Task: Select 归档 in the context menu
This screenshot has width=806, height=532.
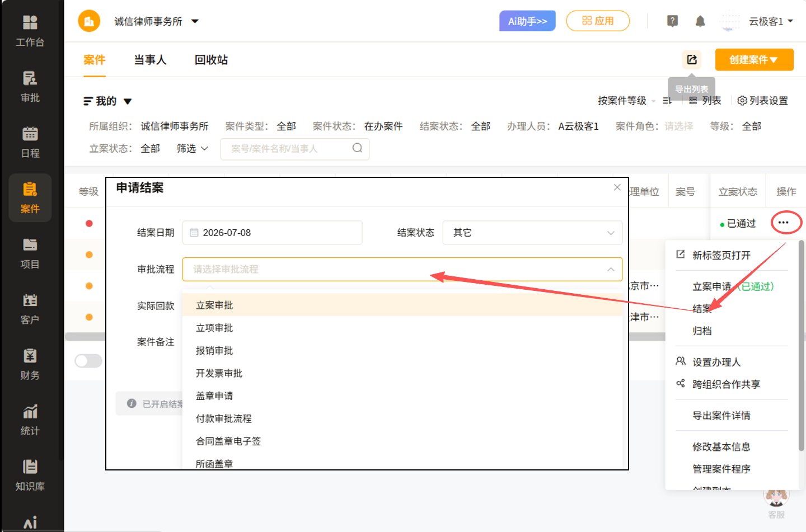Action: (702, 331)
